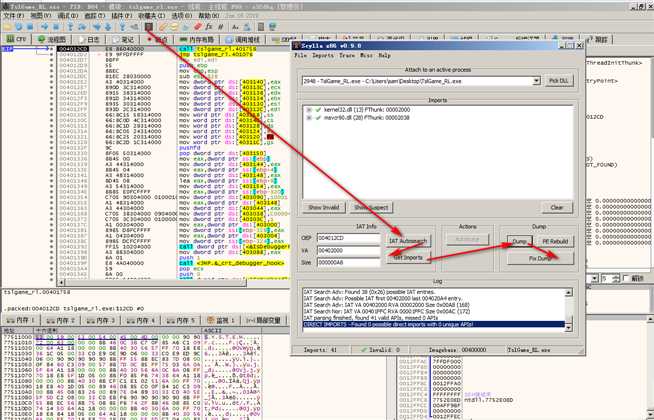Restart the debugged program via toolbar

[19, 27]
